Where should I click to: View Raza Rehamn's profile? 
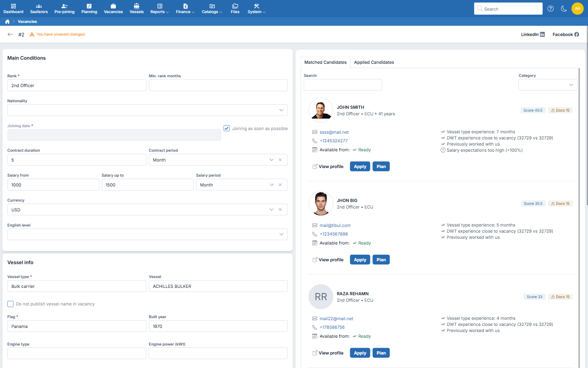[328, 353]
